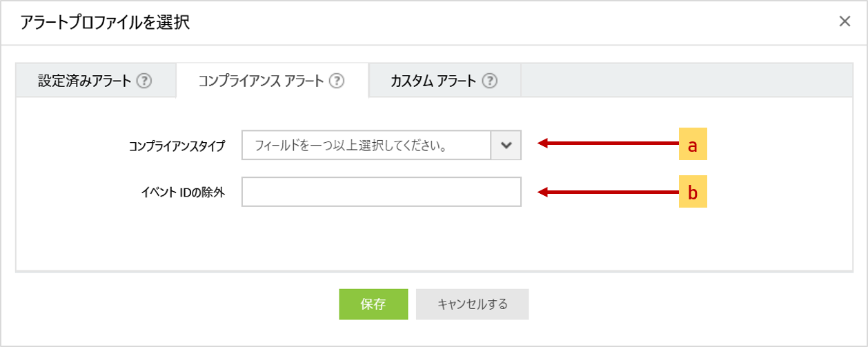The width and height of the screenshot is (868, 347).
Task: Click help icon beside コンプライアンス アラート tab
Action: (x=336, y=81)
